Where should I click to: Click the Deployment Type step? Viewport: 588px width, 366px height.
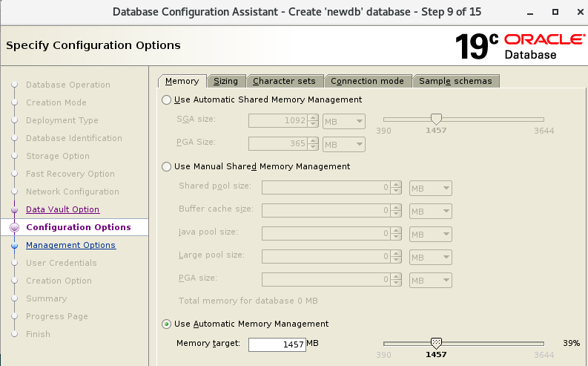point(62,120)
